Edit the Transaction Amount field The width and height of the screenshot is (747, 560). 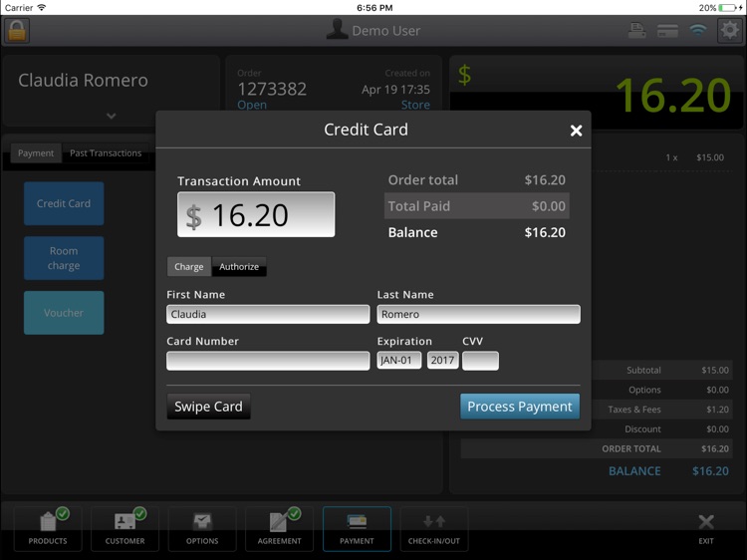point(256,214)
